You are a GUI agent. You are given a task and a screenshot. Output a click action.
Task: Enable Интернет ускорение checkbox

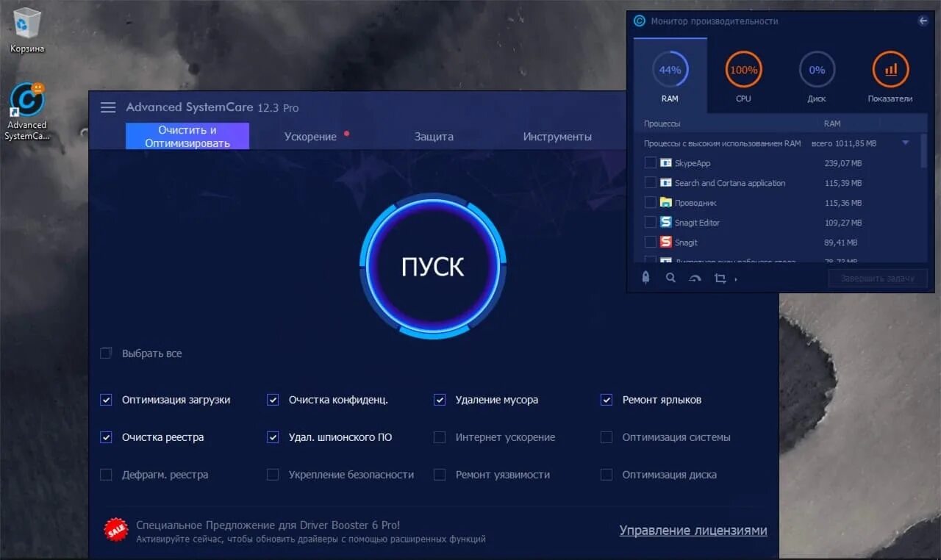point(440,437)
